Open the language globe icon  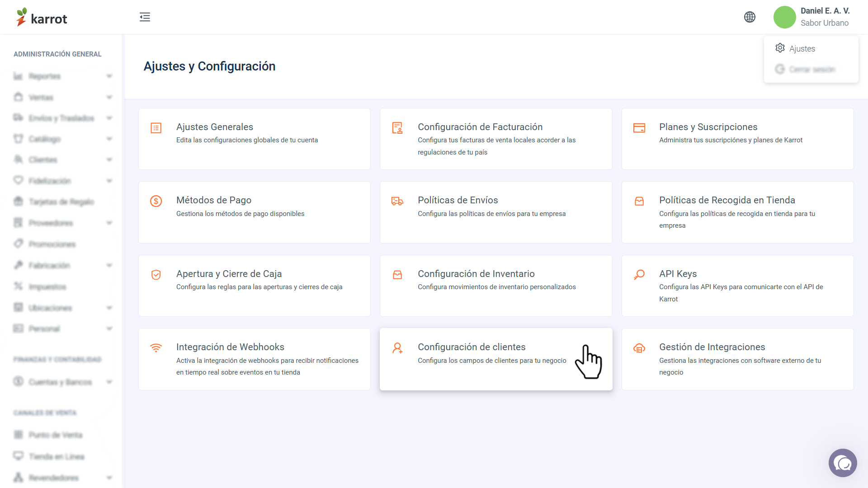coord(750,17)
